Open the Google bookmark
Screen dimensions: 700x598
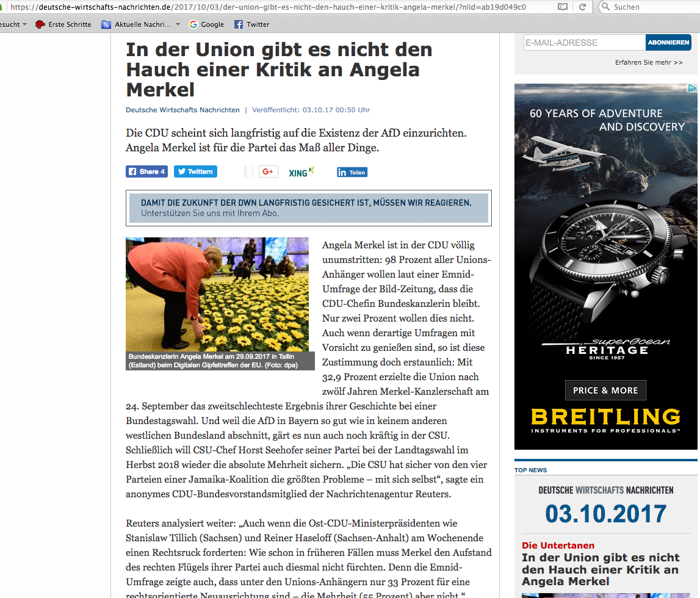[206, 24]
